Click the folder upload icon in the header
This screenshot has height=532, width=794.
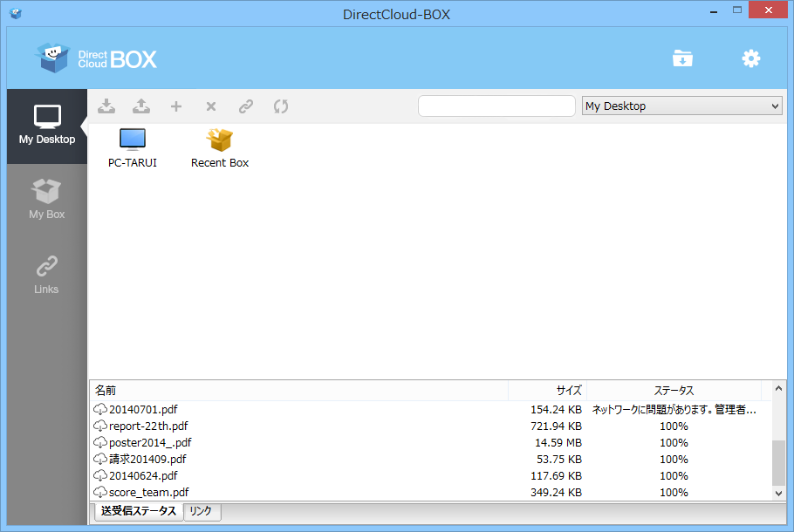click(682, 58)
